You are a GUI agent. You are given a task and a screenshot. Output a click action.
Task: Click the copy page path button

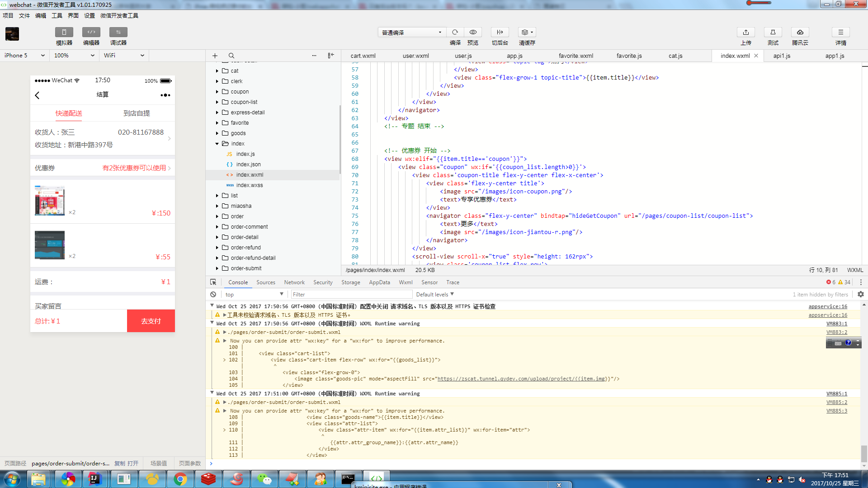click(x=119, y=464)
